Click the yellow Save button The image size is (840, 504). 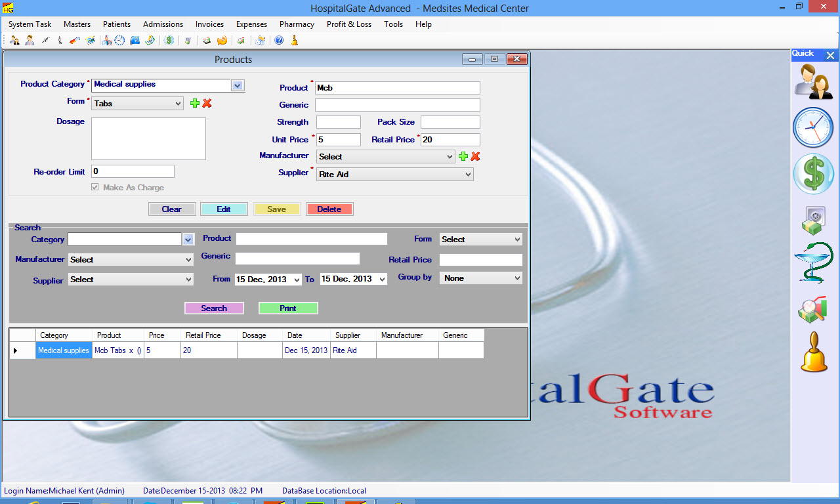(x=276, y=209)
